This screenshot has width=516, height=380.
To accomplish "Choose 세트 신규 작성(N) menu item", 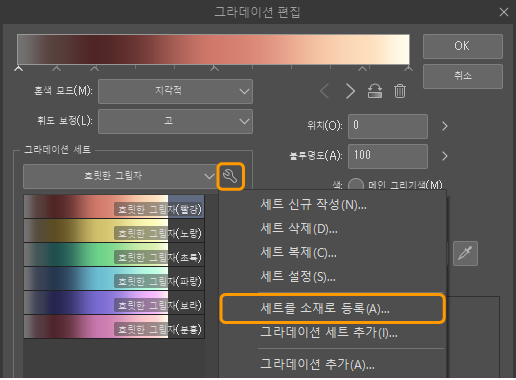I will click(332, 204).
